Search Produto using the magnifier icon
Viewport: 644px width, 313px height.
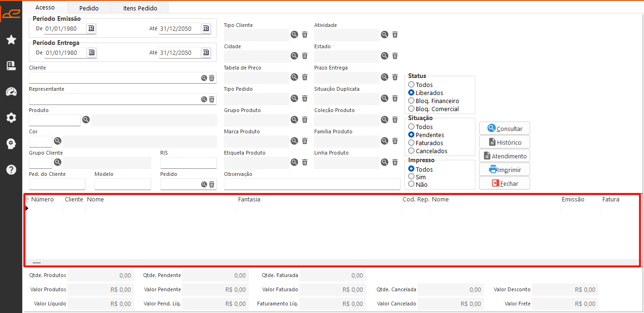tap(86, 120)
